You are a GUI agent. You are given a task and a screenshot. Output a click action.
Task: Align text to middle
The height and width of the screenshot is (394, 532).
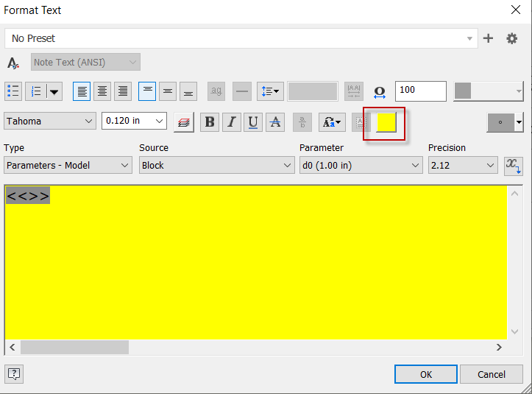click(x=168, y=91)
